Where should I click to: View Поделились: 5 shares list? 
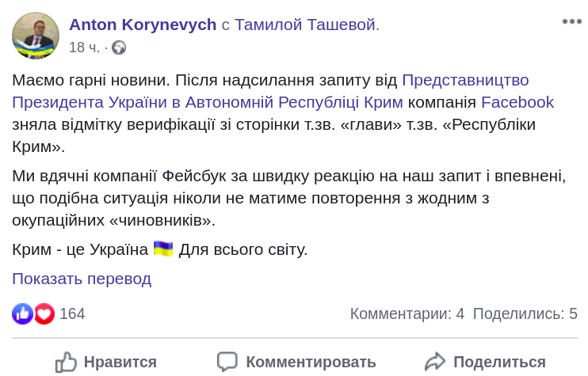525,313
